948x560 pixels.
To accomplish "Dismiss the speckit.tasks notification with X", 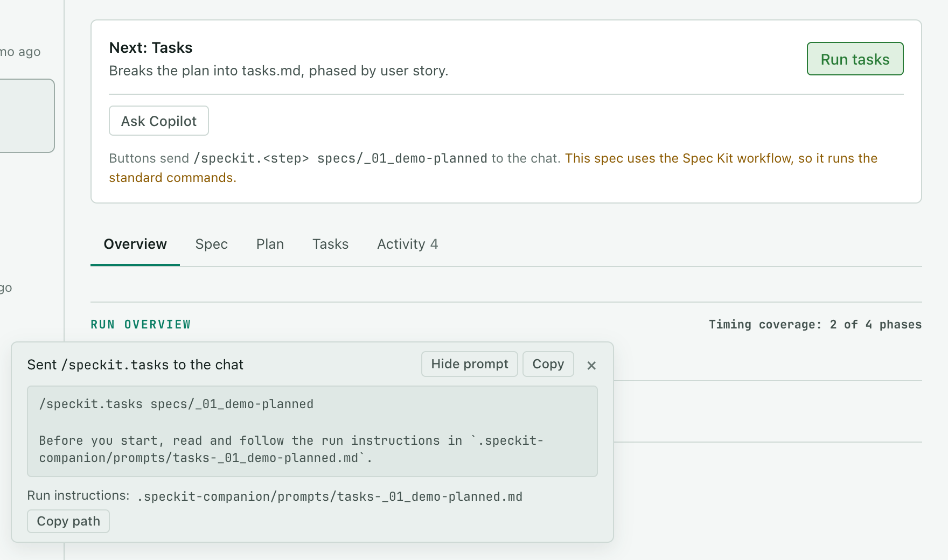I will click(591, 366).
